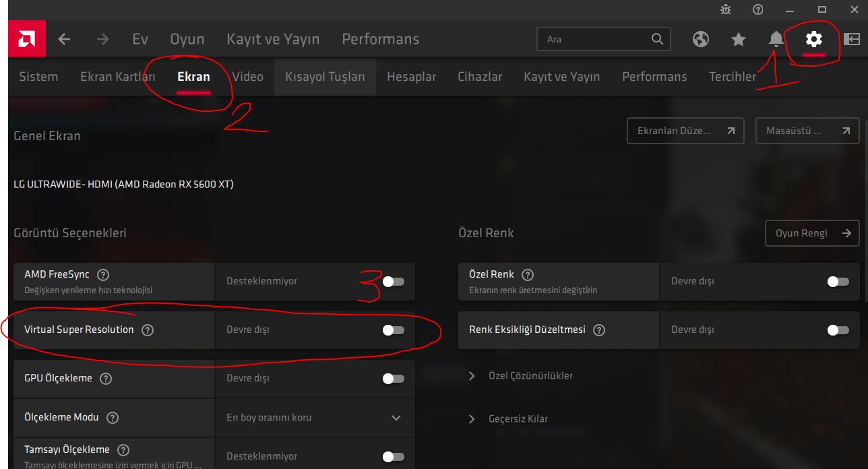Click LG ULTRAWIDE- HDMI display name
868x469 pixels.
[x=123, y=184]
